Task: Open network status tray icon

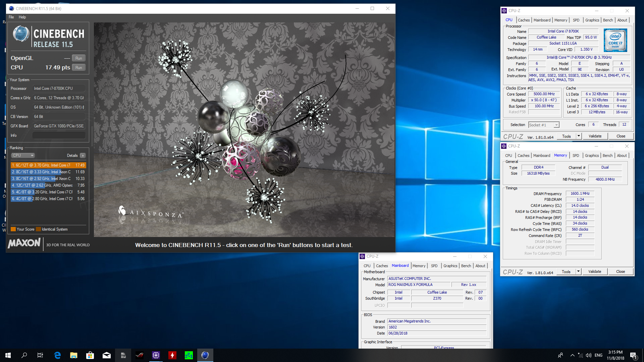Action: pos(581,355)
